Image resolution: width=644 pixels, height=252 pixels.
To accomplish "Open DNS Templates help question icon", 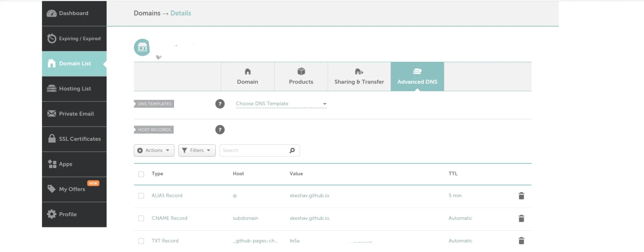I will (x=220, y=104).
